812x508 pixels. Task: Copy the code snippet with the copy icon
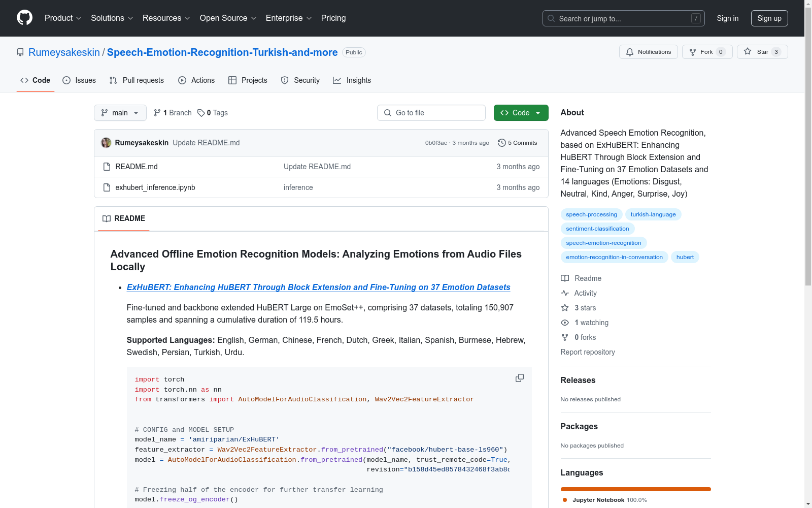[520, 378]
